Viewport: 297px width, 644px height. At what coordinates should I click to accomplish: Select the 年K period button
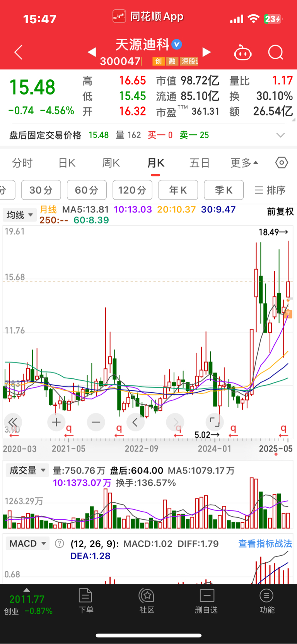pos(178,190)
